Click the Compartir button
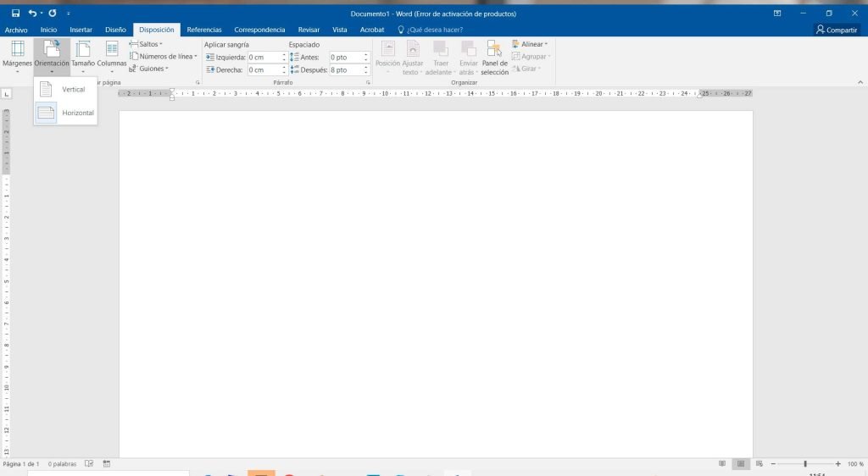The image size is (868, 476). click(836, 30)
